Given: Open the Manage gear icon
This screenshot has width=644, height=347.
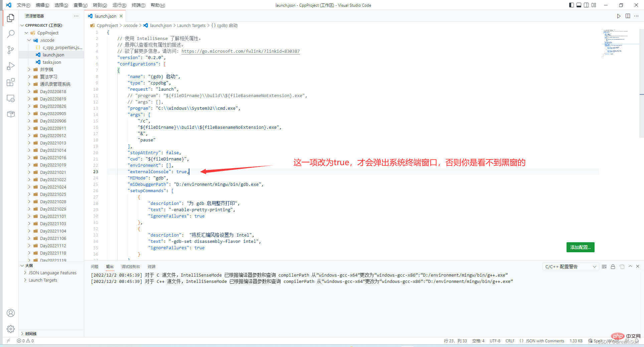Looking at the screenshot, I should (11, 329).
